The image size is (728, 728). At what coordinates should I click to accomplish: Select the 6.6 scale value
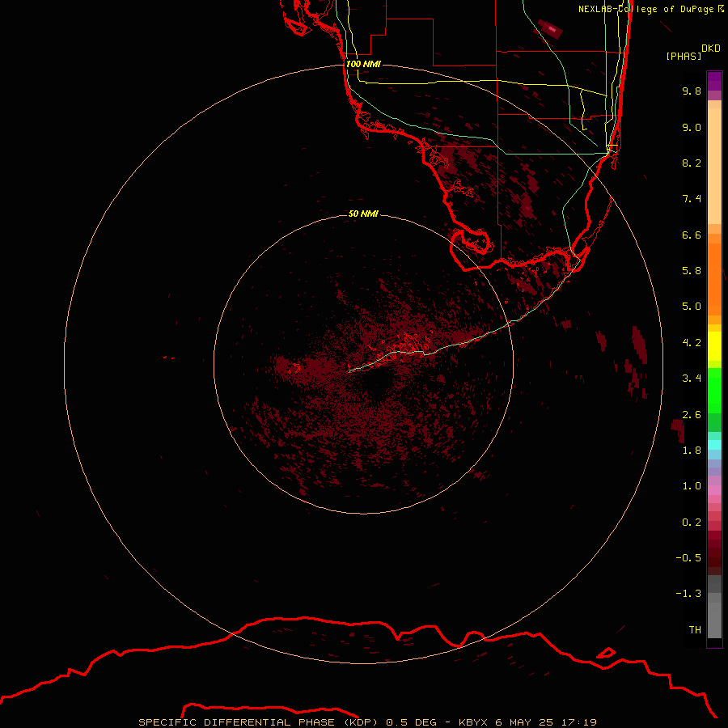[692, 235]
